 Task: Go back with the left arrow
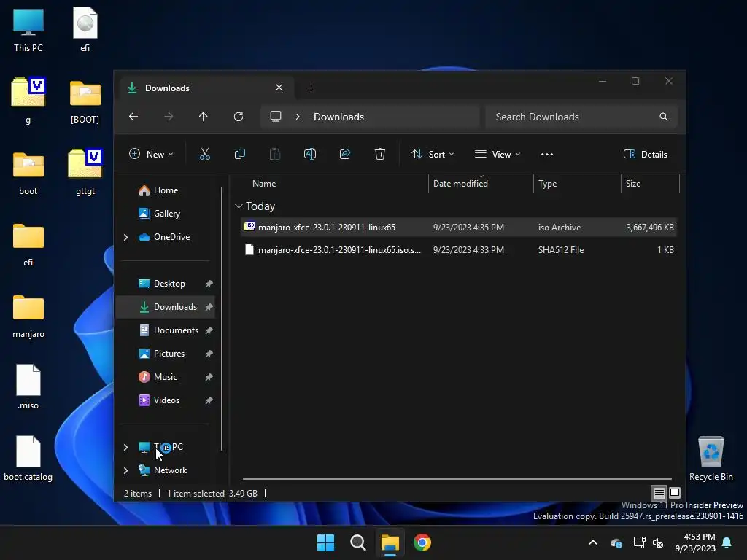pos(133,117)
